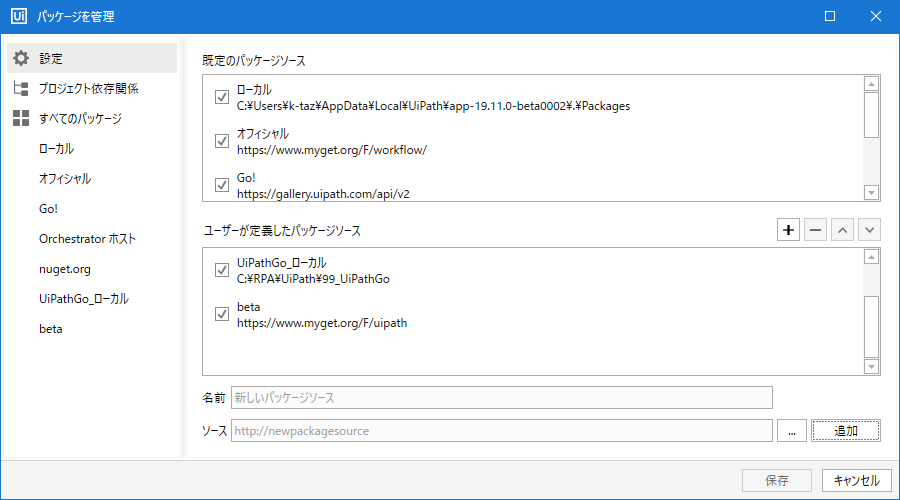The image size is (900, 500).
Task: Click default sources scrollbar thumb
Action: (871, 115)
